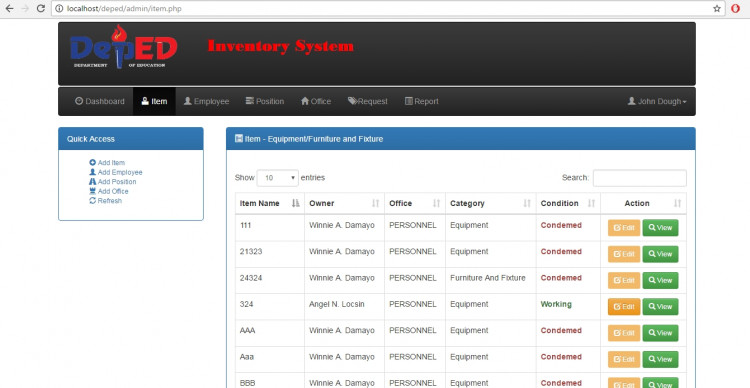Image resolution: width=750 pixels, height=388 pixels.
Task: View item AAA
Action: [x=660, y=333]
